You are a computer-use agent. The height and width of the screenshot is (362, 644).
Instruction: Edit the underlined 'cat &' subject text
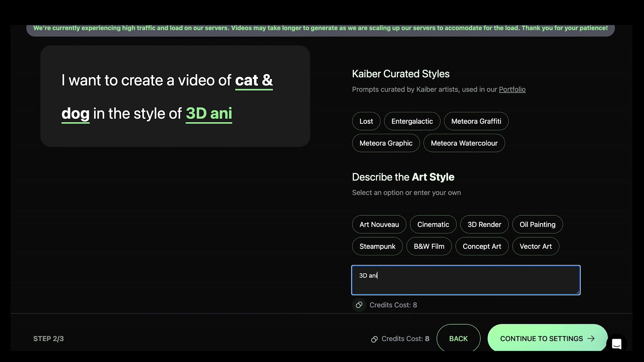pos(254,80)
